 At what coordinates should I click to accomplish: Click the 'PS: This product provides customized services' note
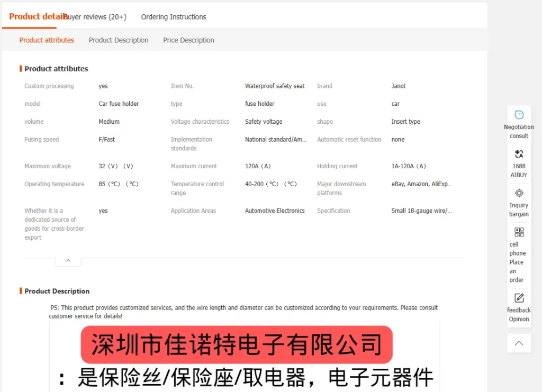pos(243,312)
